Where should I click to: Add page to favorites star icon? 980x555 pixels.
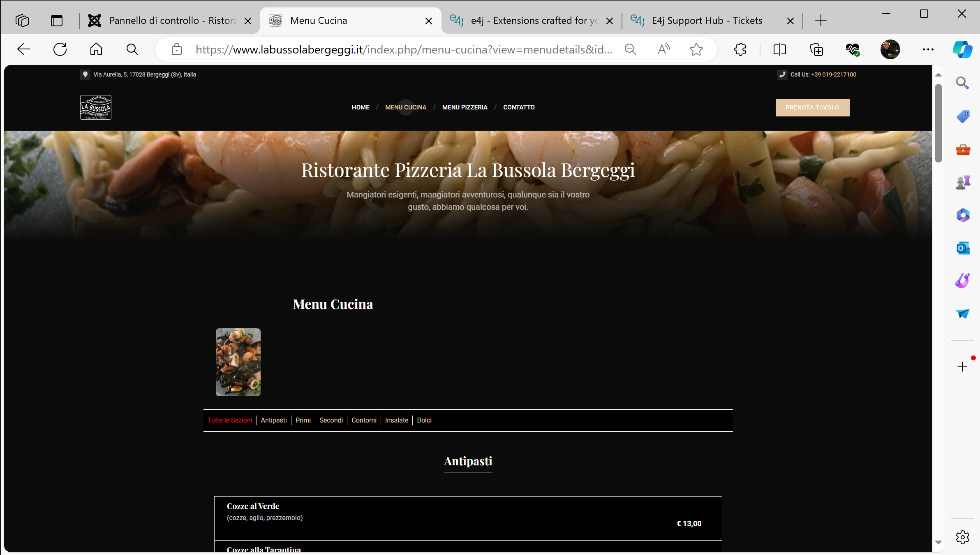[696, 49]
